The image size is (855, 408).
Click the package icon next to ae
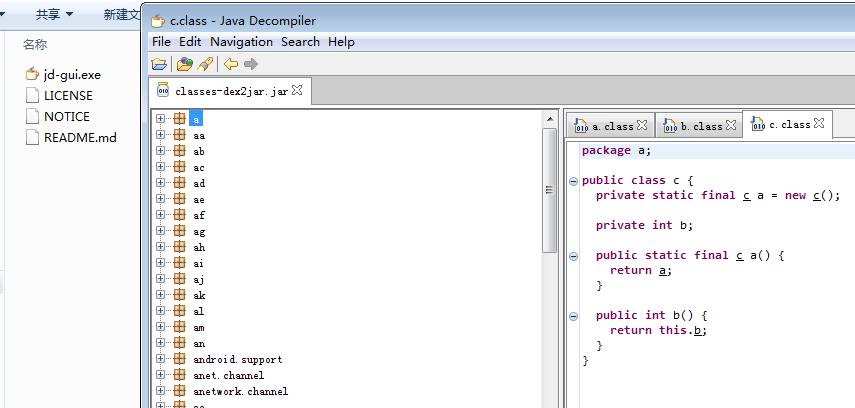tap(179, 199)
